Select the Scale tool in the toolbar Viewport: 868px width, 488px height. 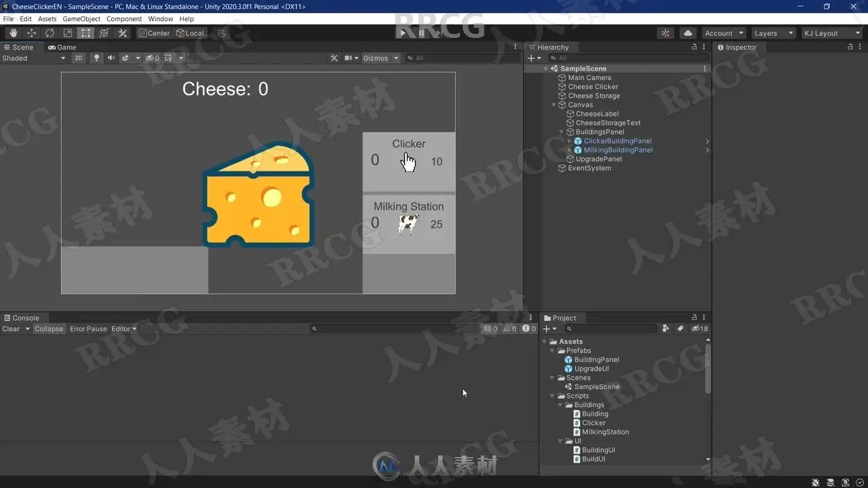pos(68,33)
